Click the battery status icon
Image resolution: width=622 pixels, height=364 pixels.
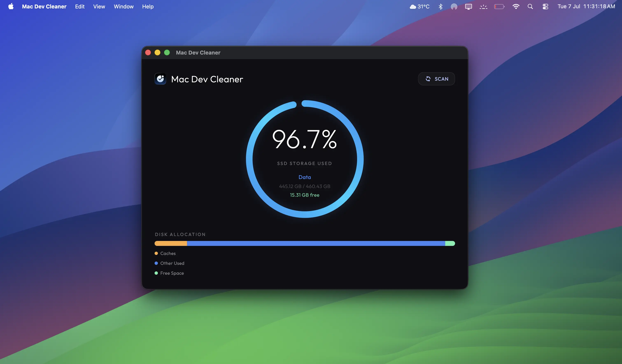[x=499, y=6]
